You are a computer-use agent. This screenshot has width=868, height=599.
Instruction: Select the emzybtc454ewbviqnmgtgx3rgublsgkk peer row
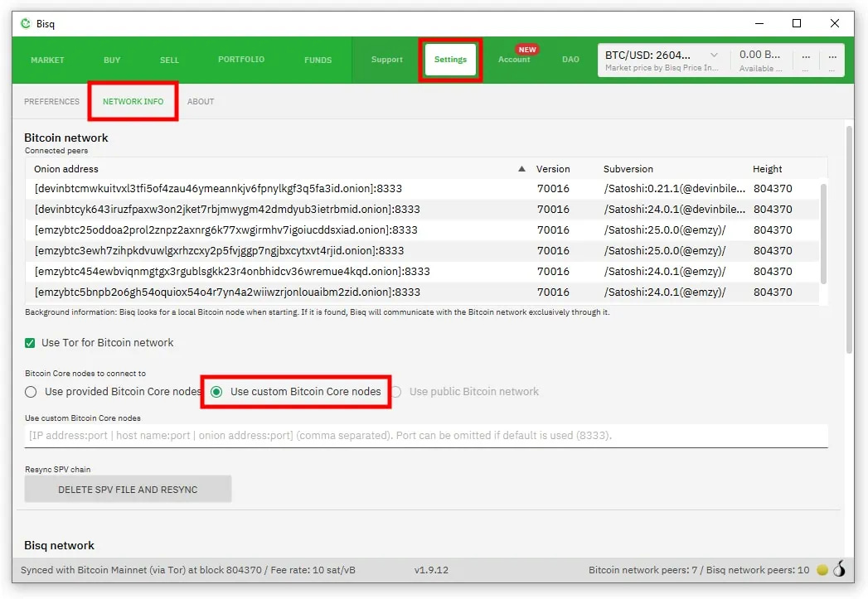point(422,272)
